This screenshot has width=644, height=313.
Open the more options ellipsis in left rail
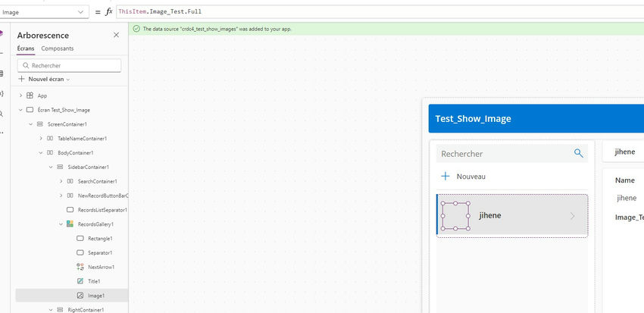(2, 133)
